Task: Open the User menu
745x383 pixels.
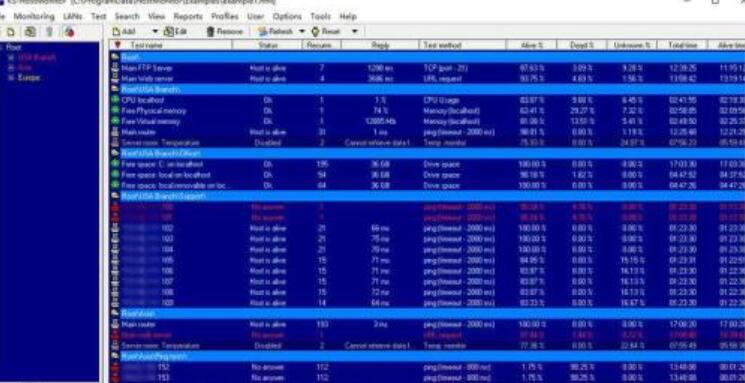Action: [x=256, y=16]
